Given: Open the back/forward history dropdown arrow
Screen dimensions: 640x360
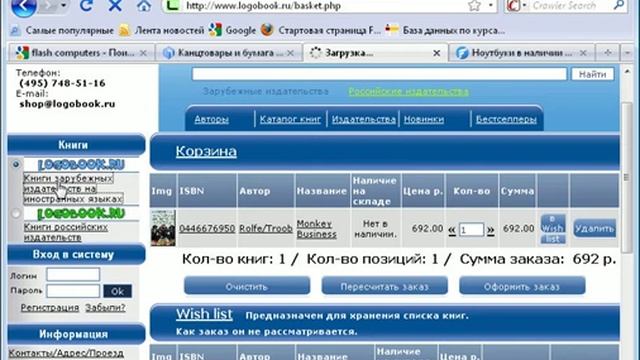Looking at the screenshot, I should point(63,6).
